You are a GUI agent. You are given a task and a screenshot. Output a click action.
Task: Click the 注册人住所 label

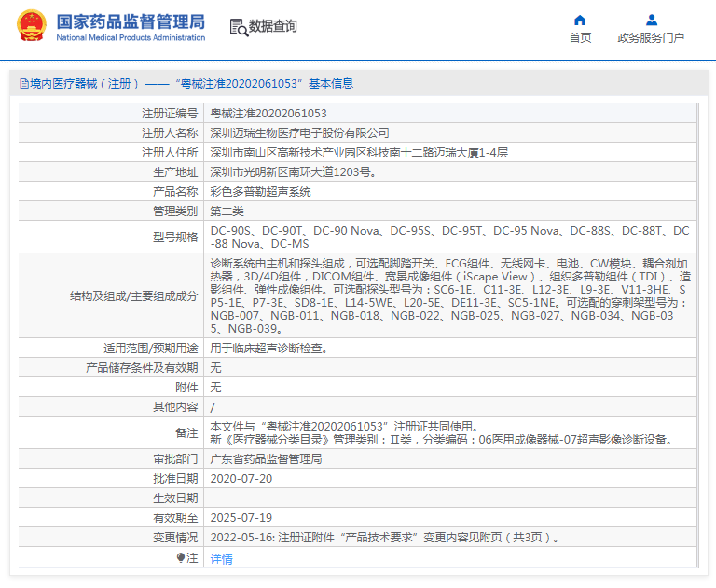click(170, 153)
